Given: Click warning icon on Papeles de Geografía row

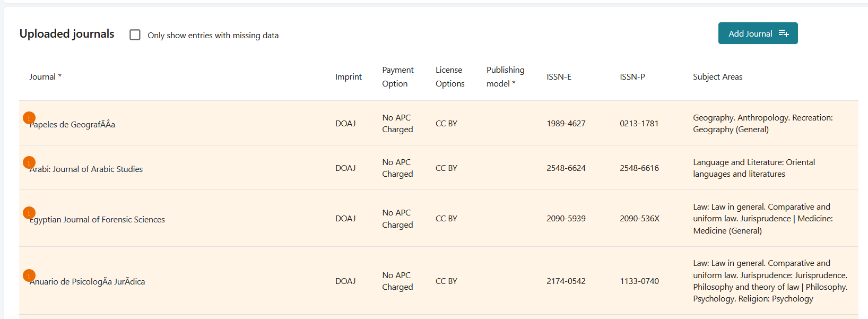Looking at the screenshot, I should click(x=29, y=118).
